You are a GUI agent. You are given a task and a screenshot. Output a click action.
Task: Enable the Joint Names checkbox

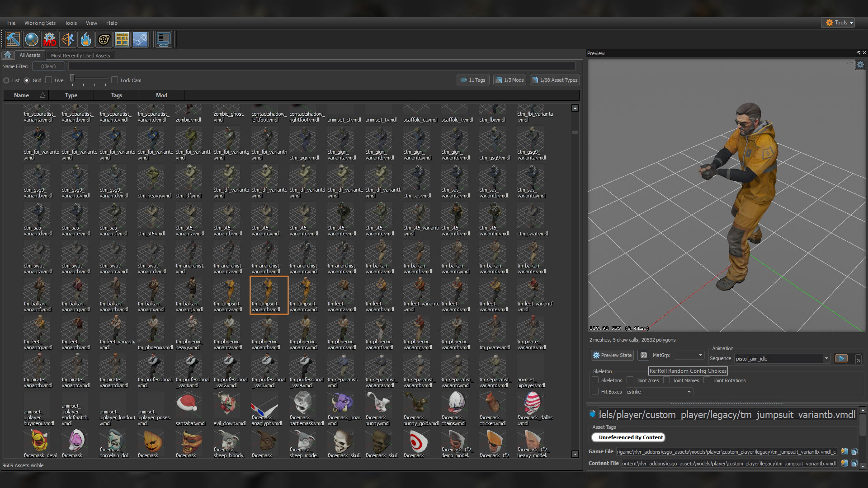[667, 380]
